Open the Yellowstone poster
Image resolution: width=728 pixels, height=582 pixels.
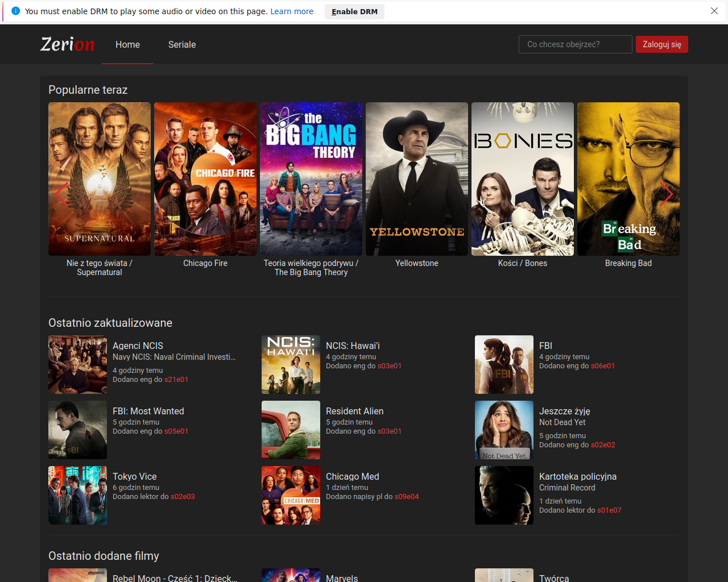point(417,179)
